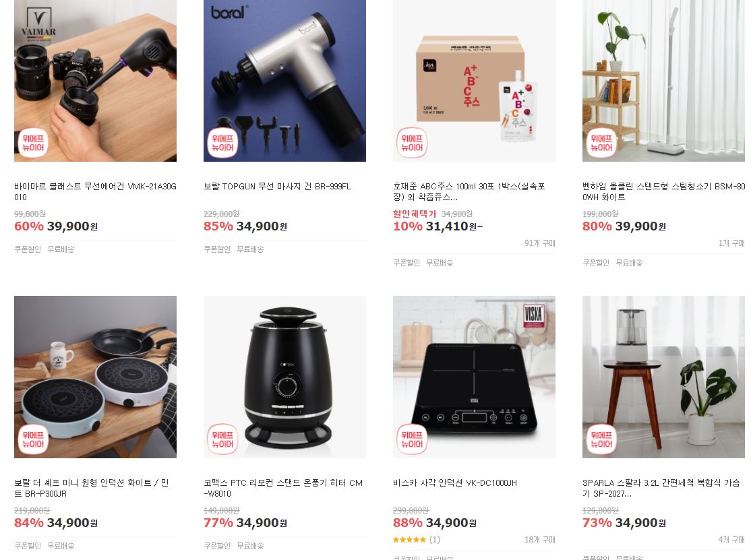Open 코맥스 PTC 리모컨 스탠드 온풍기 title
This screenshot has height=560, width=751.
click(283, 488)
